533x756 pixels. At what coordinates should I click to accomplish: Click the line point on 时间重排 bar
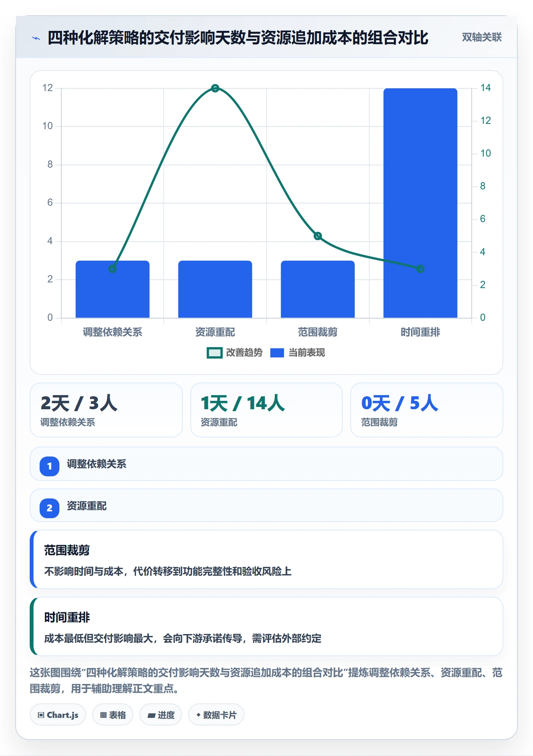pos(420,269)
